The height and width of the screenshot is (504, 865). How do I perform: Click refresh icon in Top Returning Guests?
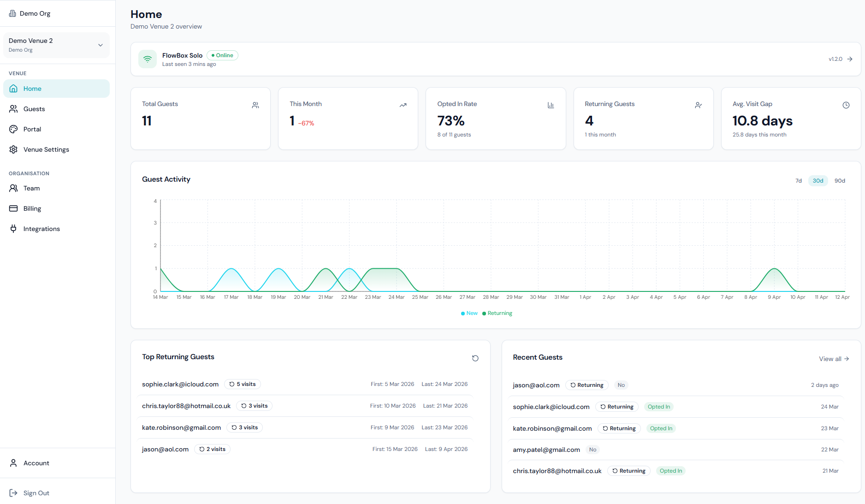click(475, 358)
